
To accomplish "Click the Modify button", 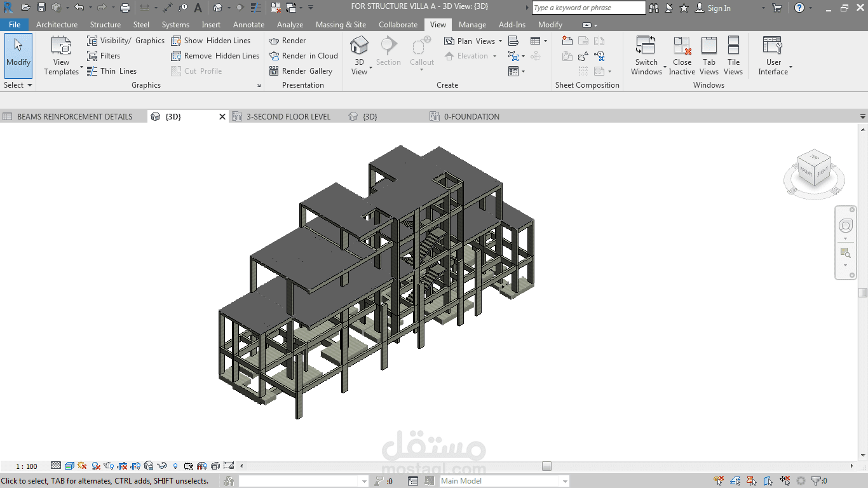I will point(18,56).
